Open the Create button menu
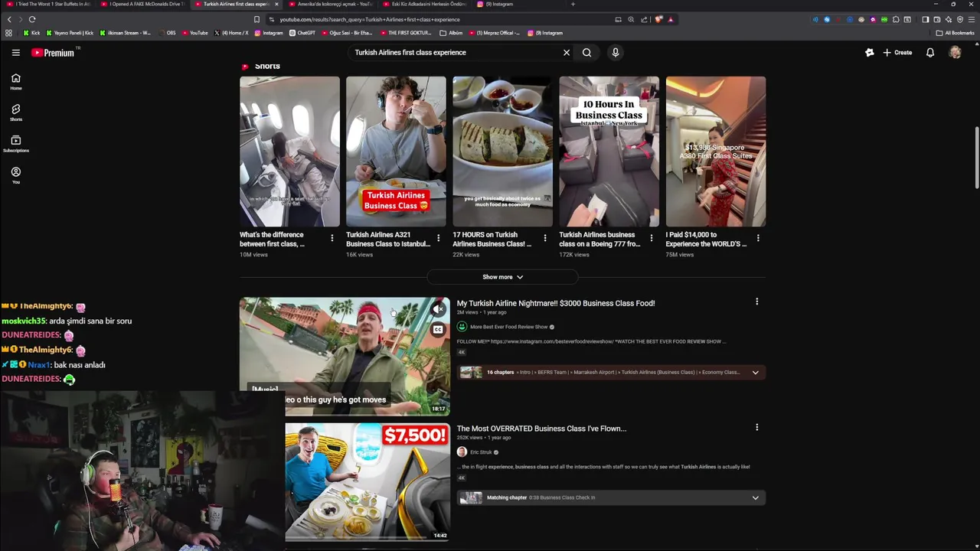 coord(897,53)
